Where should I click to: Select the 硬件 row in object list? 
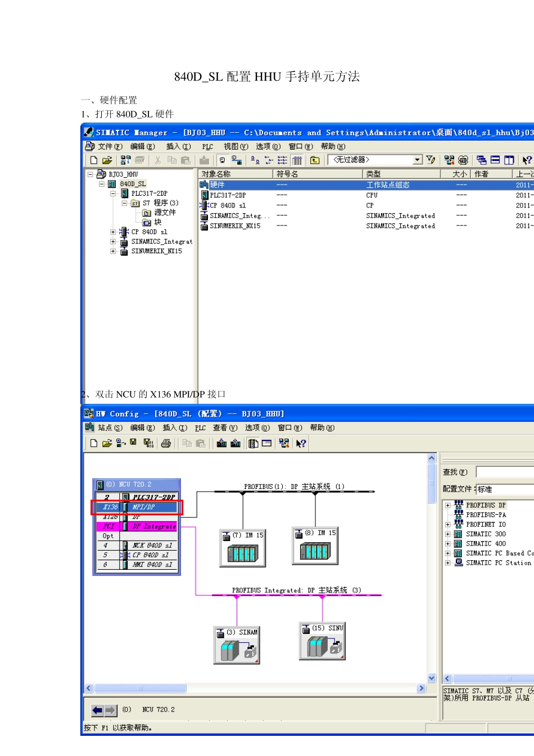[x=366, y=185]
